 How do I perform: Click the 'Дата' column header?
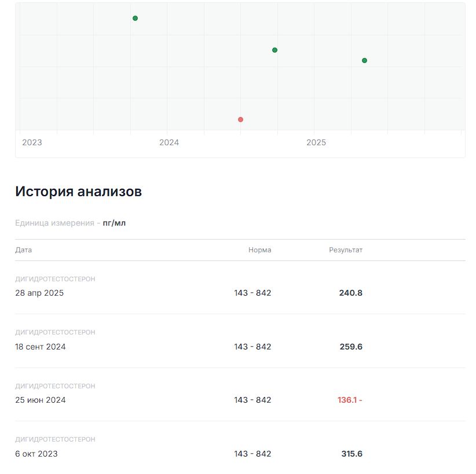click(x=23, y=250)
